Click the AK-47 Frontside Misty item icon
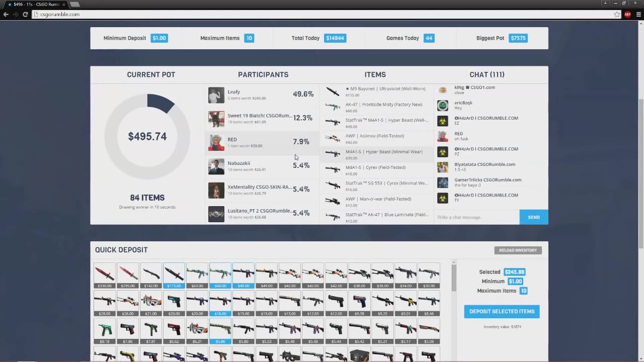 click(x=333, y=107)
